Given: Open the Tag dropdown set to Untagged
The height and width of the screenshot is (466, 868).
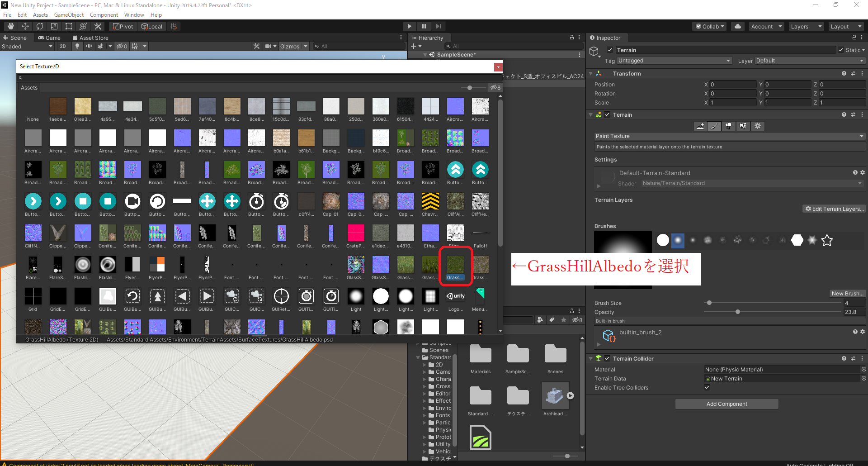Looking at the screenshot, I should click(674, 61).
